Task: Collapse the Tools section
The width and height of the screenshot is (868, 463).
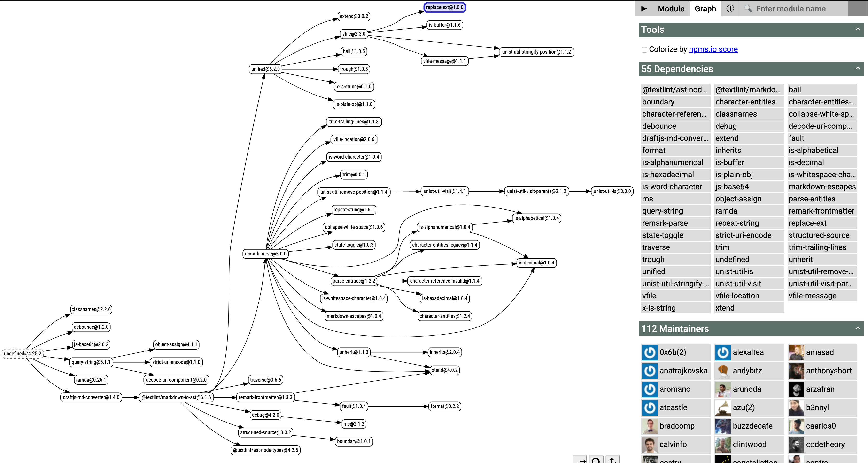Action: point(857,29)
